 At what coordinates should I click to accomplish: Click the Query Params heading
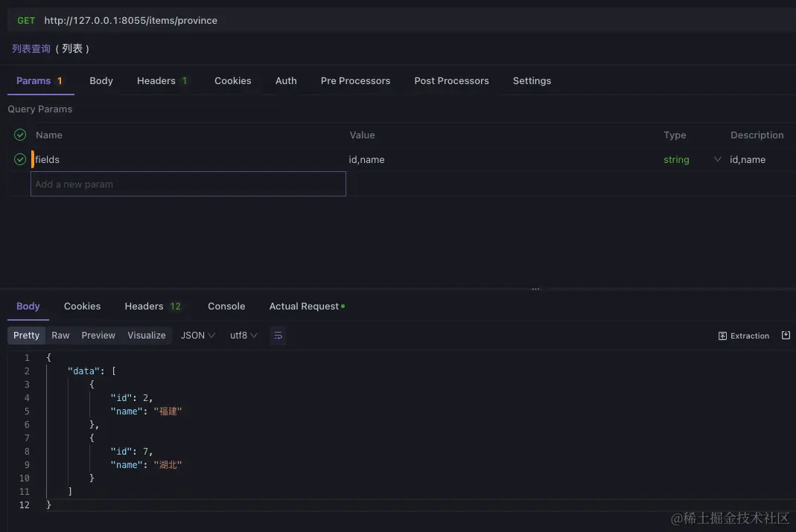[39, 109]
